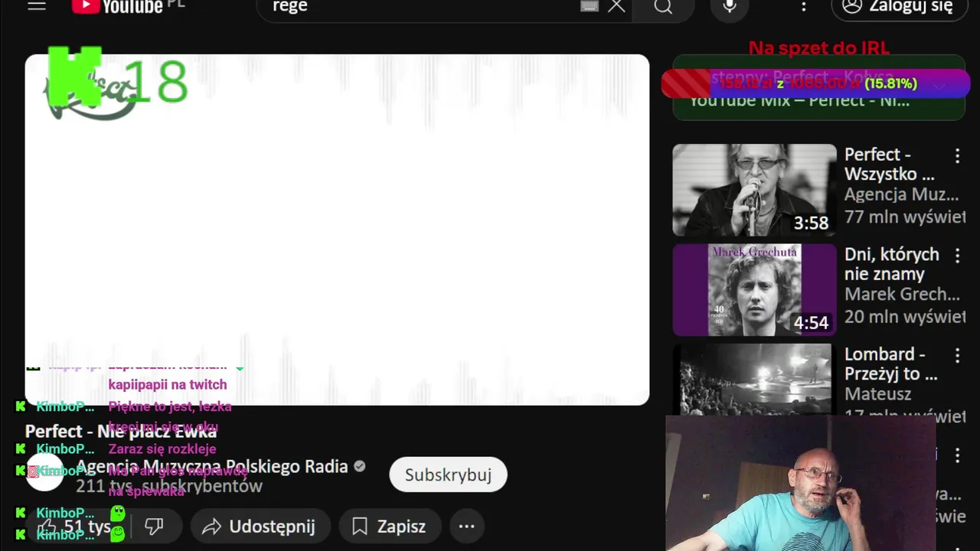Open the Perfect - Wszystko thumbnail
The width and height of the screenshot is (980, 551).
tap(754, 190)
